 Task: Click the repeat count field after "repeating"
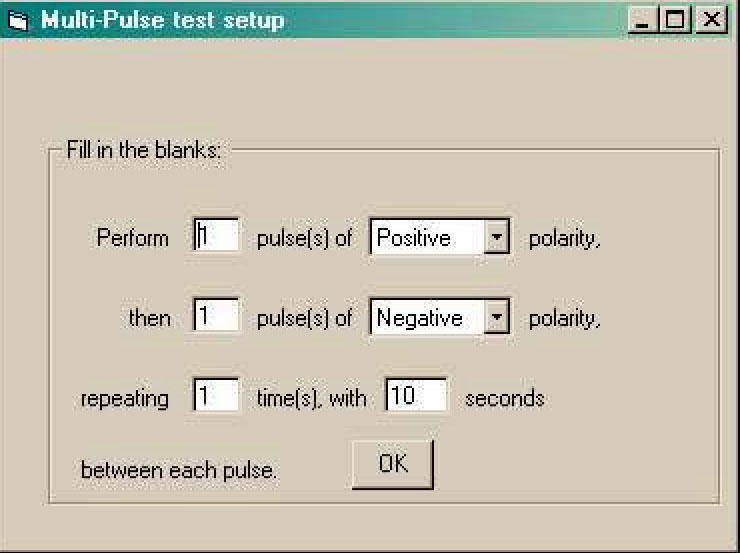pyautogui.click(x=217, y=397)
